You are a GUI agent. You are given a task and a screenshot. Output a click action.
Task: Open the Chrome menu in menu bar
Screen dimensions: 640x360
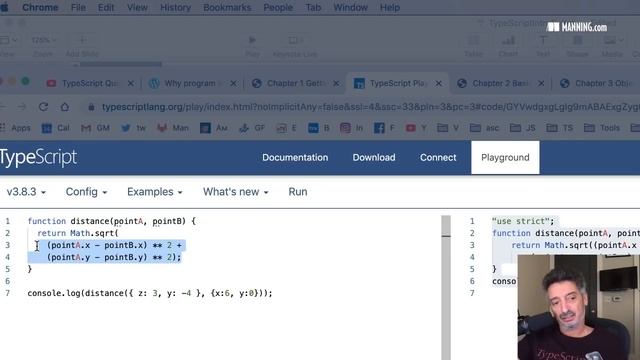tap(40, 7)
